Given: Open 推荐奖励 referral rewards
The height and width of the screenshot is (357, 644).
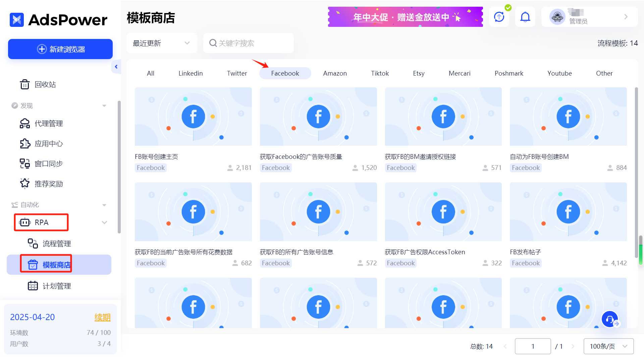Looking at the screenshot, I should (x=41, y=184).
